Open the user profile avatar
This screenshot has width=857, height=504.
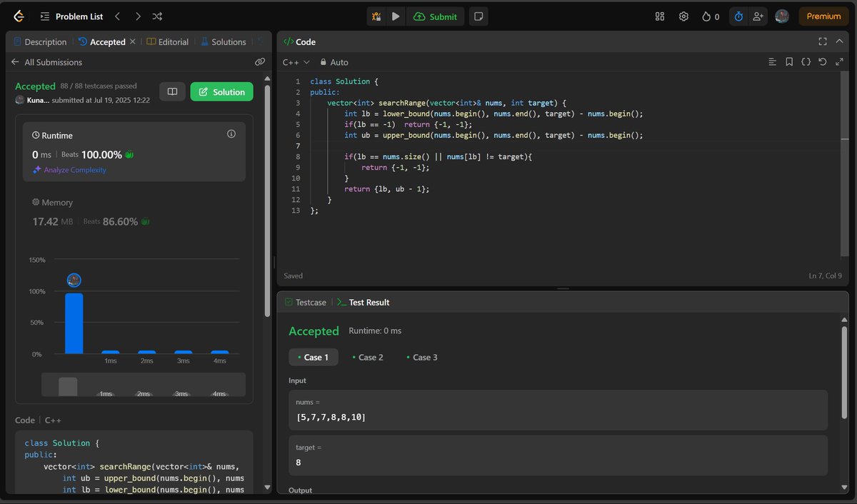tap(782, 16)
